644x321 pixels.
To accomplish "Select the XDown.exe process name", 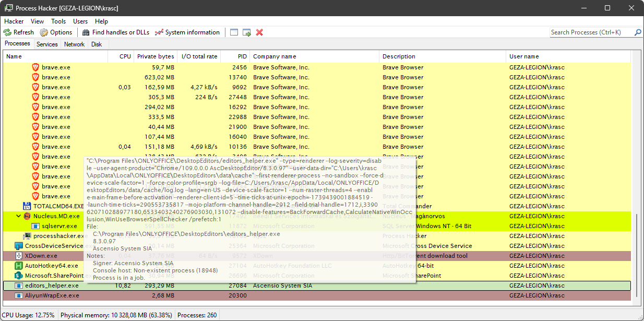I will pyautogui.click(x=41, y=256).
